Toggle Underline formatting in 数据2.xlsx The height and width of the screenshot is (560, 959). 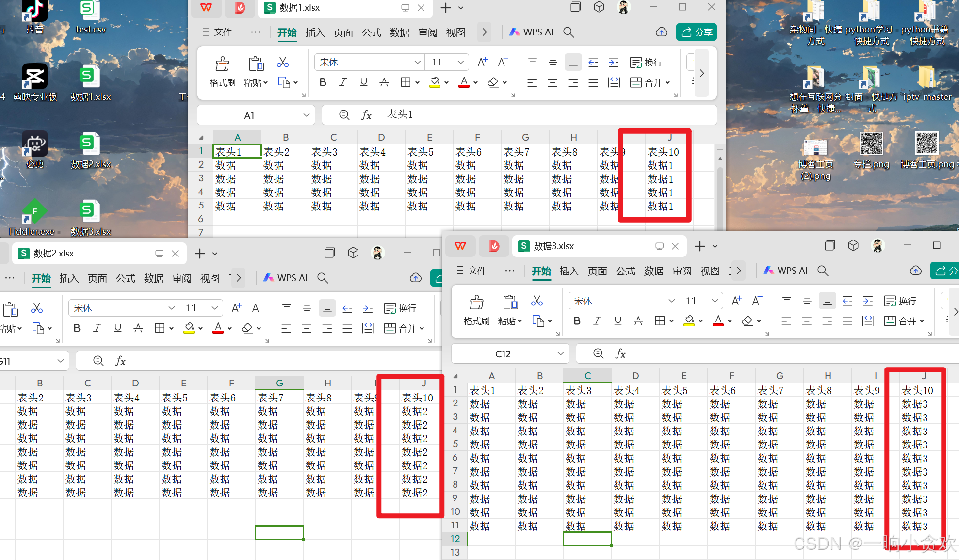(117, 328)
